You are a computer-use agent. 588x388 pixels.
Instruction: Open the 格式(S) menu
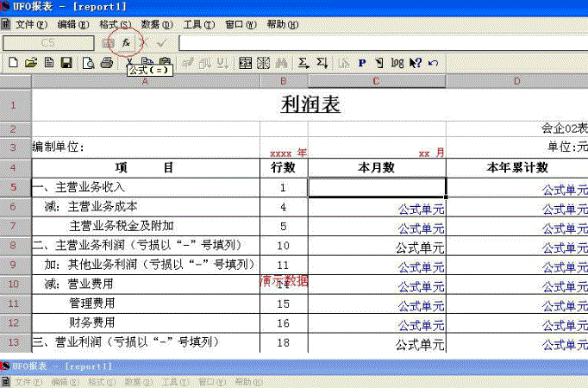(x=115, y=24)
